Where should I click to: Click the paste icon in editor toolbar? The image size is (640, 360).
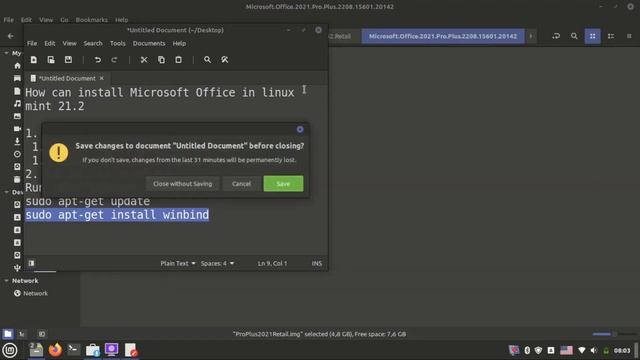pyautogui.click(x=178, y=60)
